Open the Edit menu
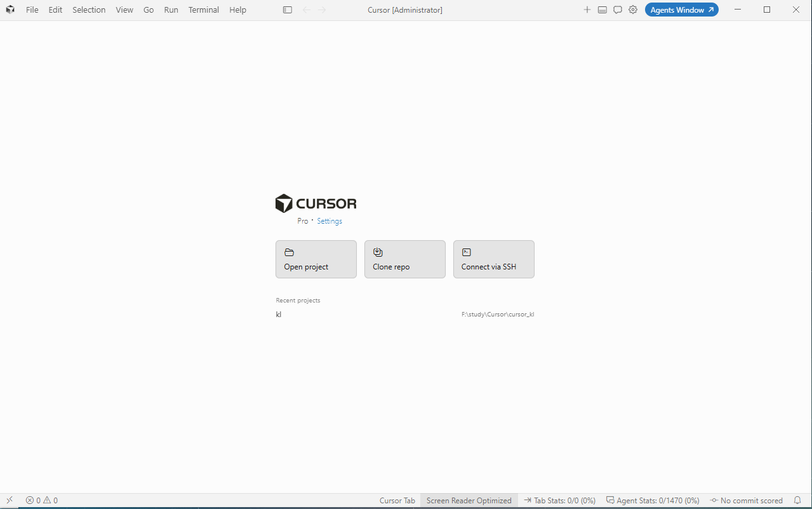The image size is (812, 509). [x=55, y=10]
